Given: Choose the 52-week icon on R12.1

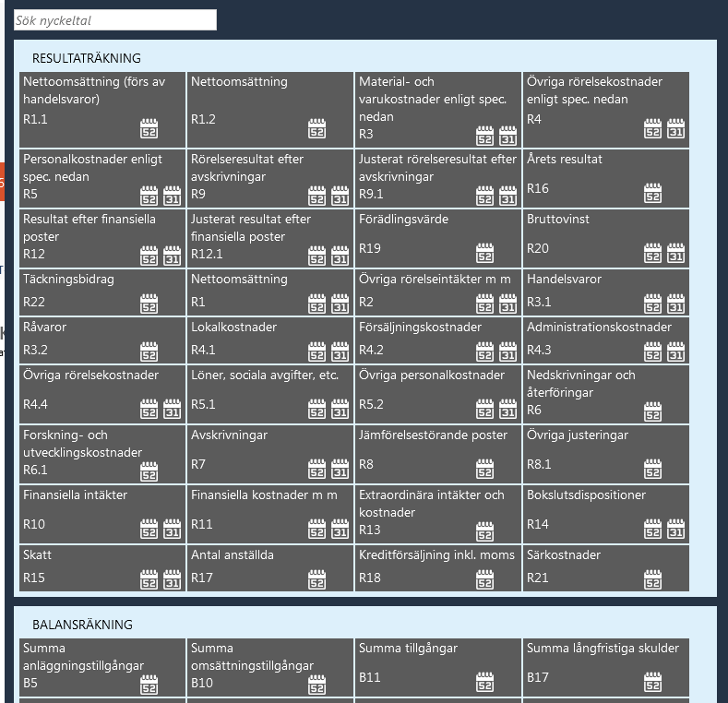Looking at the screenshot, I should pyautogui.click(x=317, y=256).
